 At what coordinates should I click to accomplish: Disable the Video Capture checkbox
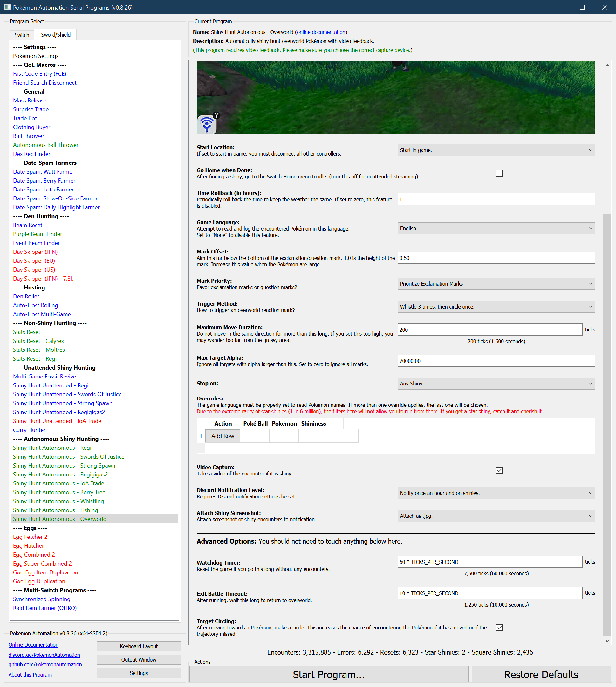(499, 470)
